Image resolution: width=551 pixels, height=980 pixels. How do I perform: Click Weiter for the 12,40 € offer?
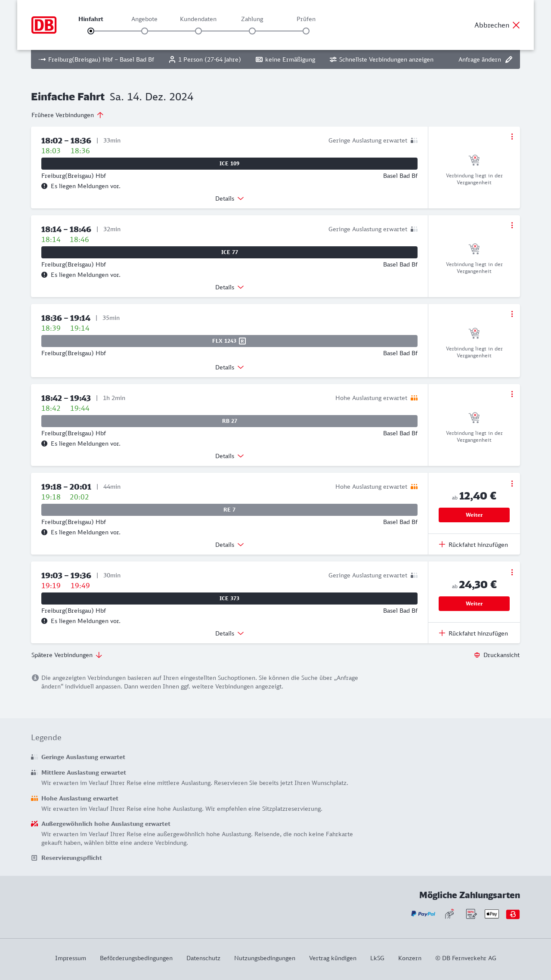pyautogui.click(x=474, y=515)
